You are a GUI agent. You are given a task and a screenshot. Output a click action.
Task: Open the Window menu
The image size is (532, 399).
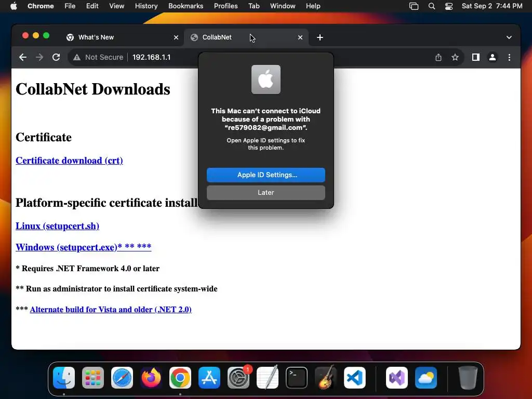tap(283, 6)
